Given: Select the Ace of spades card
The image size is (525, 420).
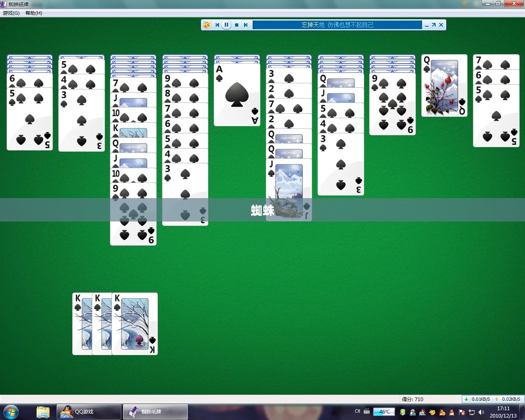Looking at the screenshot, I should 237,95.
